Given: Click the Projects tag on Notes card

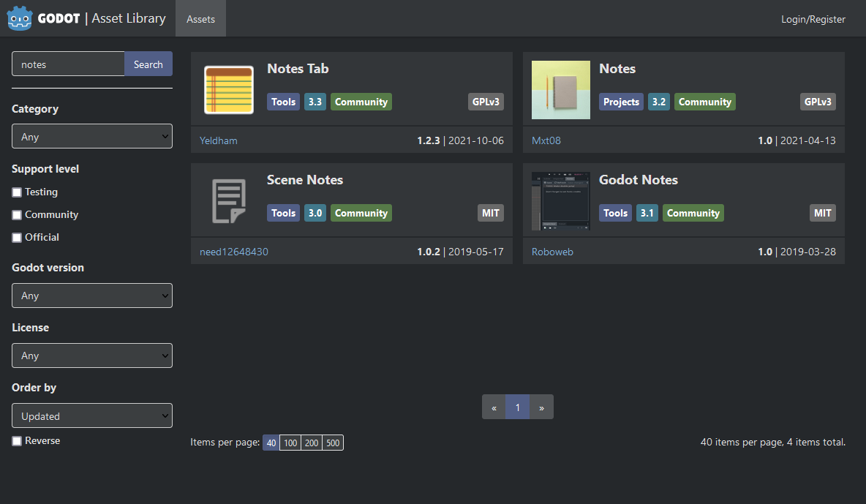Looking at the screenshot, I should click(x=621, y=102).
